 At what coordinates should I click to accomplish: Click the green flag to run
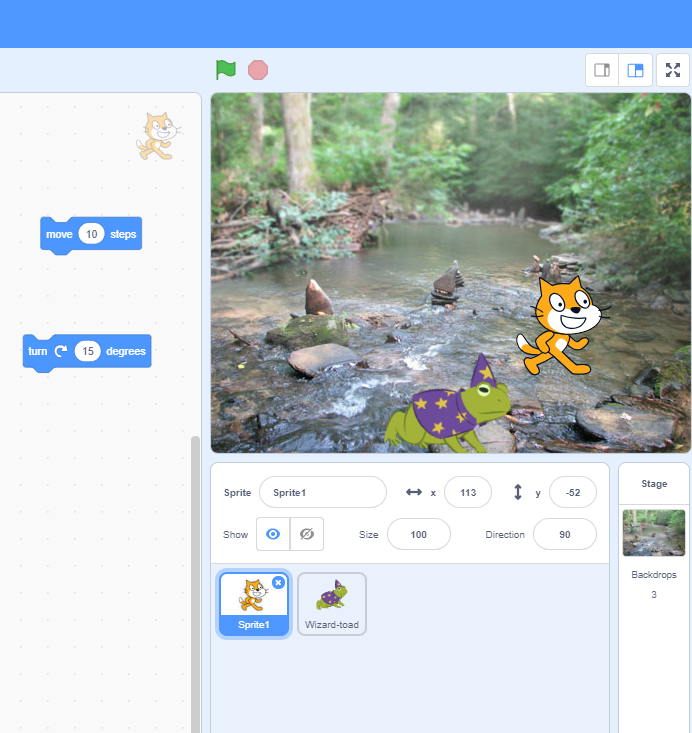[226, 70]
